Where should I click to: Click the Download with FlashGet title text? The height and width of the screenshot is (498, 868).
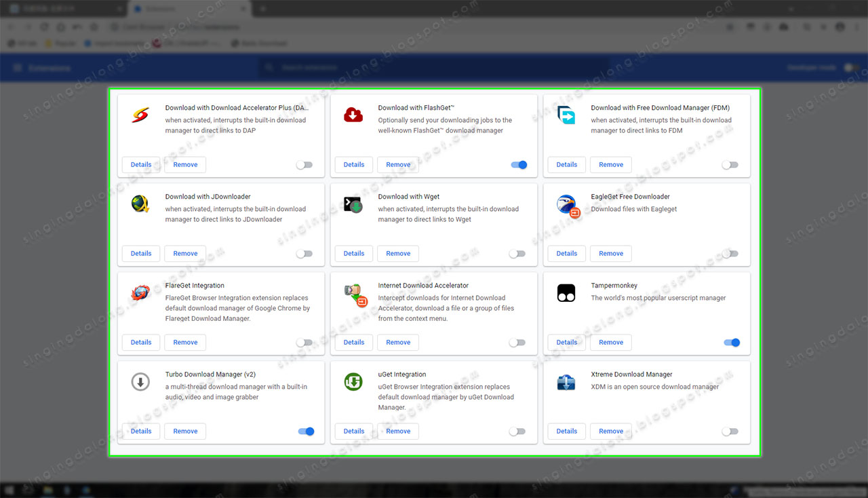pyautogui.click(x=416, y=108)
